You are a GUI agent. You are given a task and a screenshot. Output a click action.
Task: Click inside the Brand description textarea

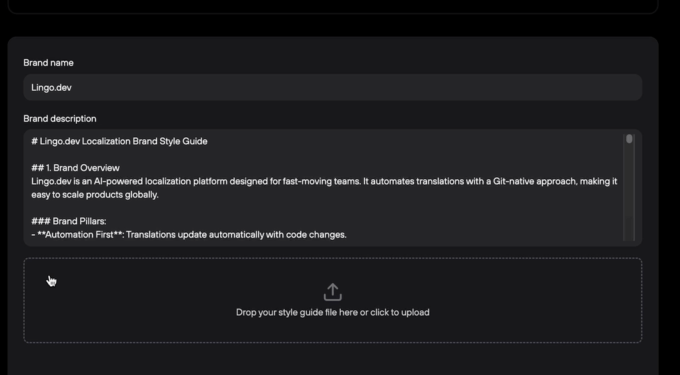333,188
